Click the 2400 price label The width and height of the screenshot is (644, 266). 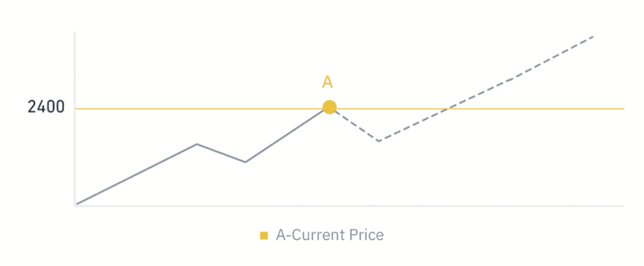[x=46, y=107]
